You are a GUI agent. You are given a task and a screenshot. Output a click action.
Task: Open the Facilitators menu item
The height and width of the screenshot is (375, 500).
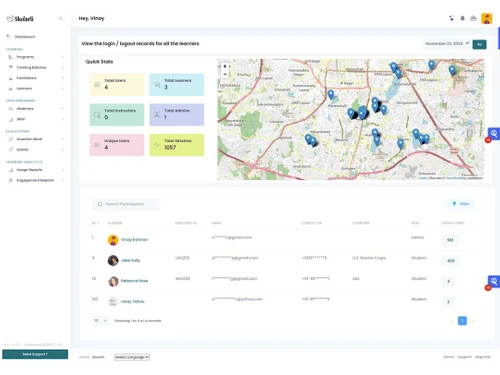point(26,78)
